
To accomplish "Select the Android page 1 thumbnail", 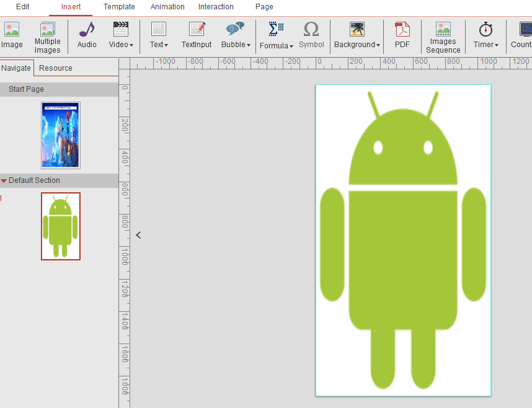I will pyautogui.click(x=61, y=226).
